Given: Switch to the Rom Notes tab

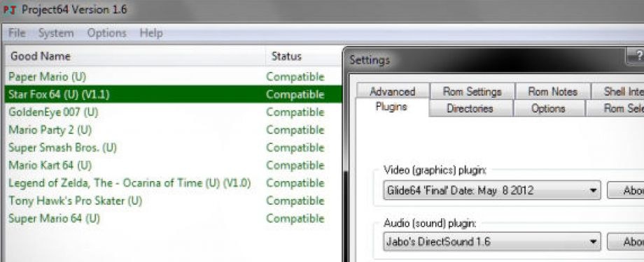Looking at the screenshot, I should point(552,92).
